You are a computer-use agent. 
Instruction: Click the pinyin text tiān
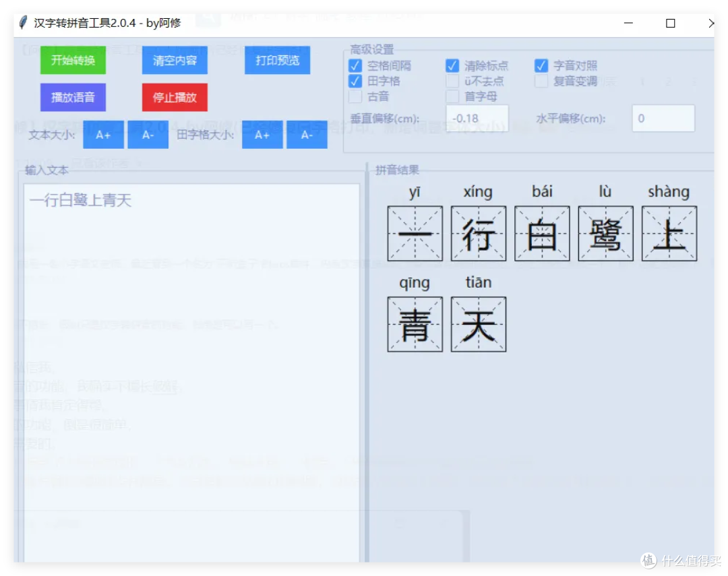(x=478, y=282)
